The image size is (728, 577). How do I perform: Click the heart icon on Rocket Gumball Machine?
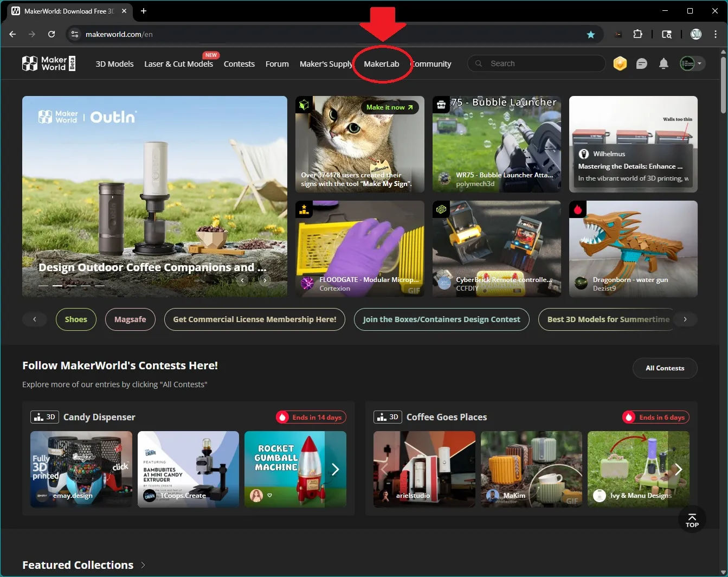[x=269, y=495]
